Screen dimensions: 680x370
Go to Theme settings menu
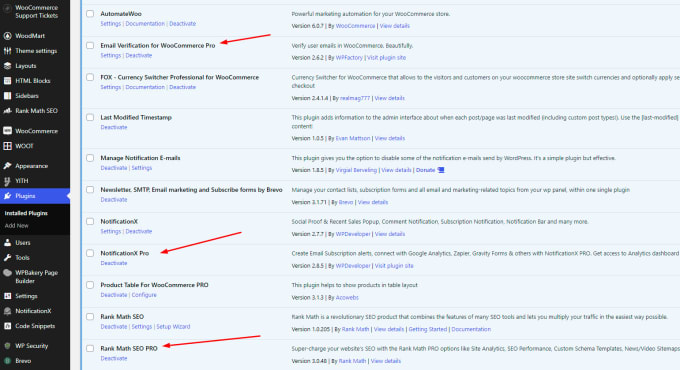[x=36, y=51]
